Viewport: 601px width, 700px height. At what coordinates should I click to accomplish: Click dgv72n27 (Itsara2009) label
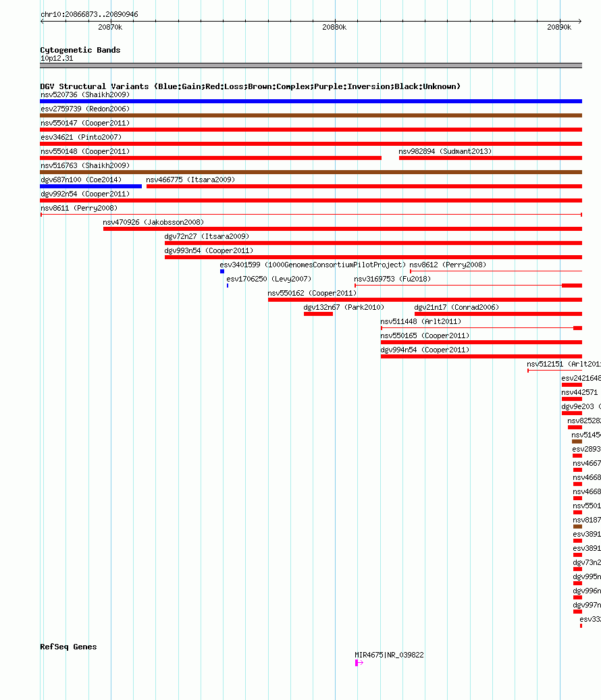point(207,237)
